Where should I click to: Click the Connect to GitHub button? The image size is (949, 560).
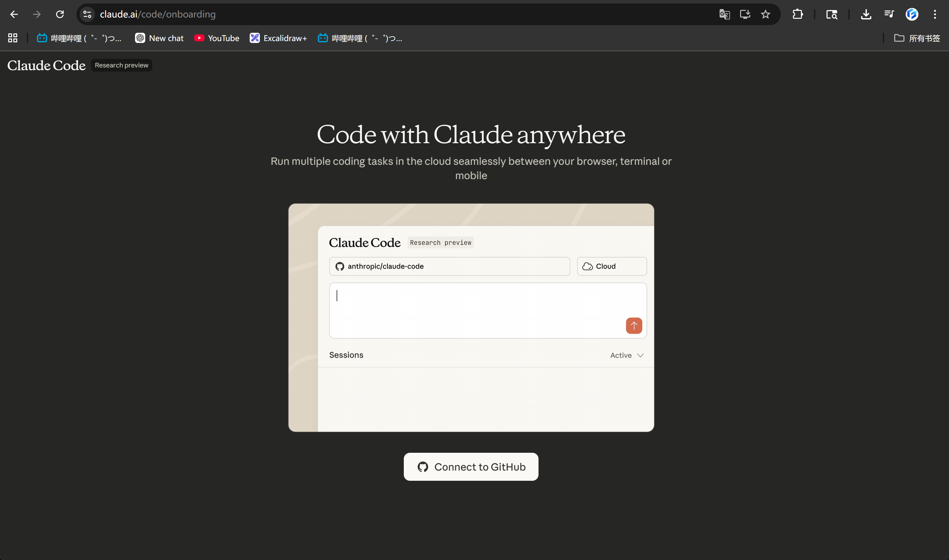pos(471,467)
